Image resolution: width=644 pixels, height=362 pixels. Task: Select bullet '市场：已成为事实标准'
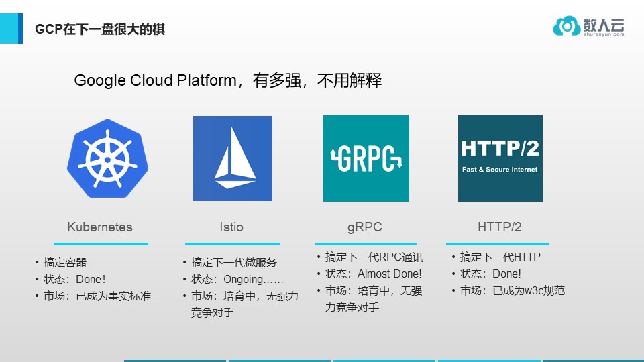click(x=97, y=296)
